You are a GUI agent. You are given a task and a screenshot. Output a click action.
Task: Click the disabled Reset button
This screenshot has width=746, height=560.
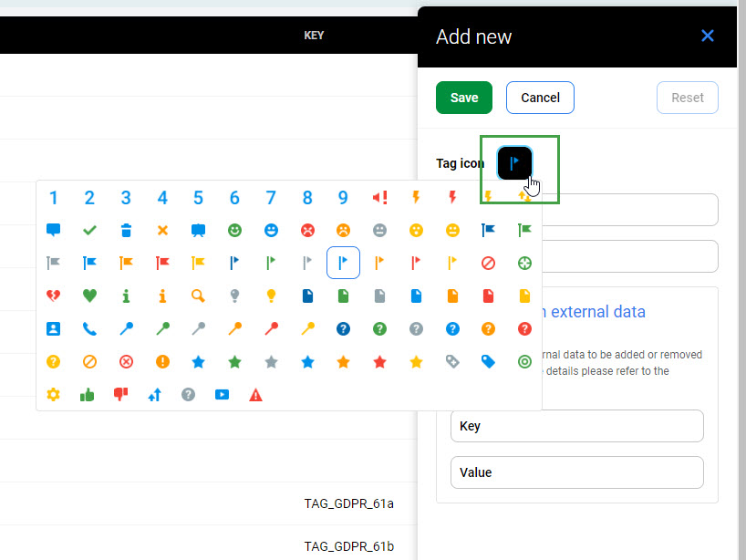coord(688,98)
